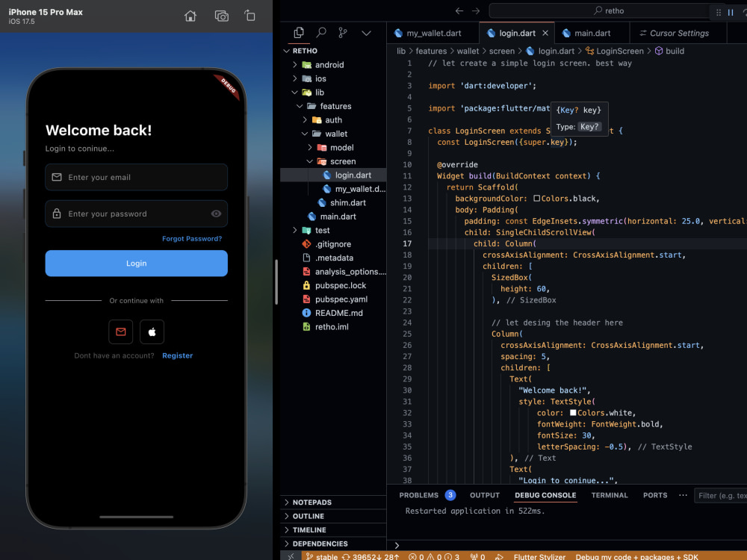
Task: Navigate back with left arrow
Action: (x=459, y=11)
